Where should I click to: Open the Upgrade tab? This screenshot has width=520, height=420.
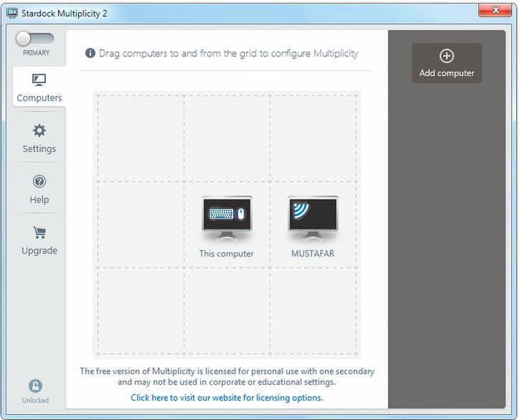point(39,241)
